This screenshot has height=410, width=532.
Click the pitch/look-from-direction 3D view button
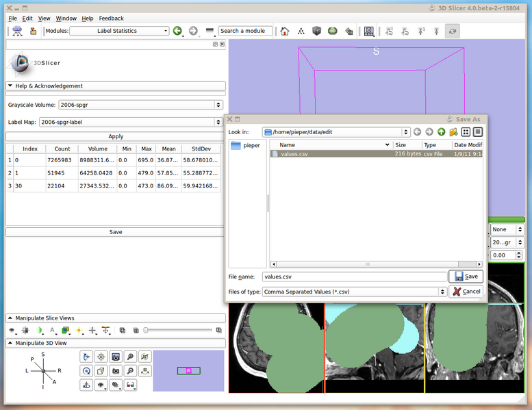[x=86, y=357]
